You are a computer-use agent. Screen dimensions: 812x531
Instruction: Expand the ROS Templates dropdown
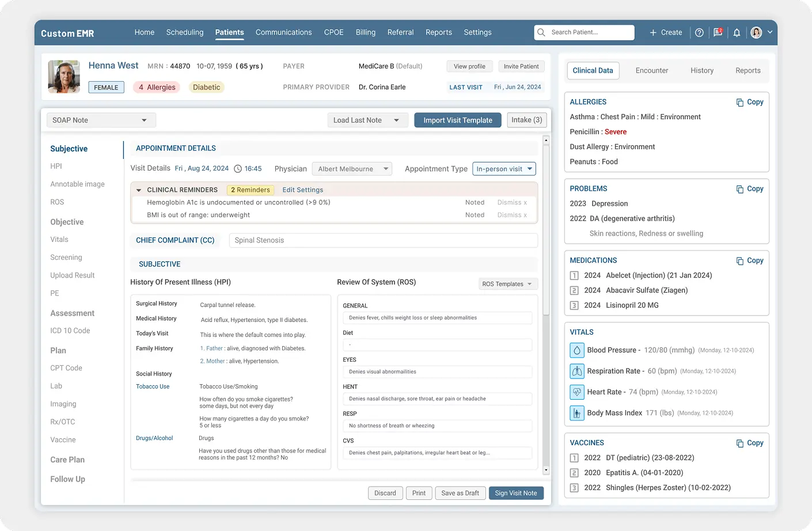507,283
